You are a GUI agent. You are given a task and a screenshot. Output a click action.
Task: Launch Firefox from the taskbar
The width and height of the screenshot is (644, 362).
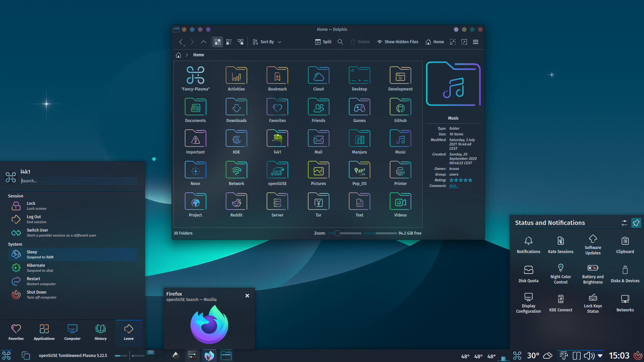coord(209,355)
